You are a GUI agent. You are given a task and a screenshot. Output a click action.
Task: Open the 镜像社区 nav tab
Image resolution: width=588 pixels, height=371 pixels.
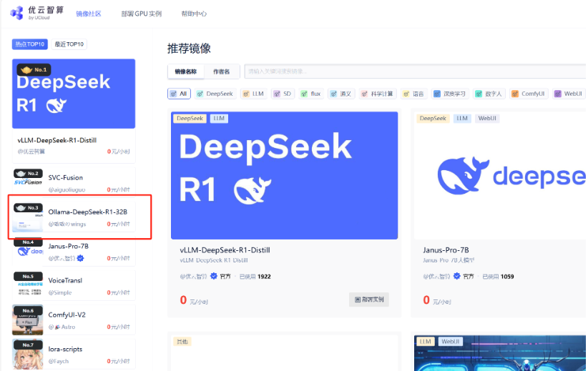tap(89, 14)
